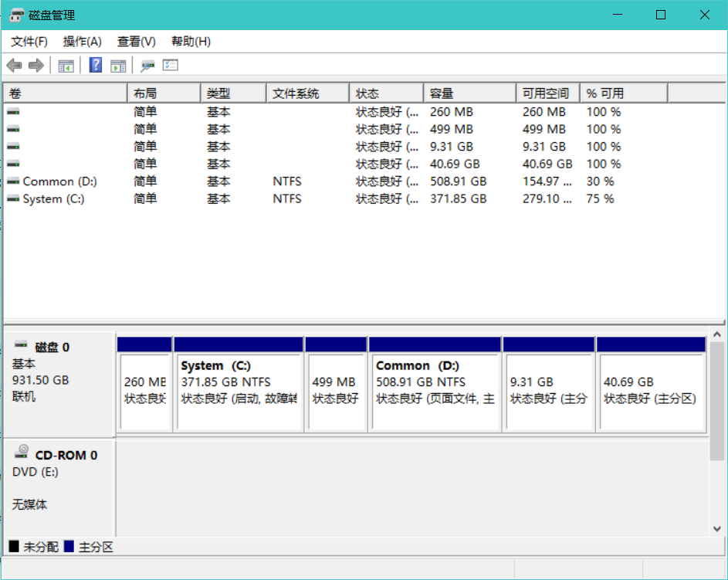
Task: Open the 操作(A) menu
Action: click(82, 42)
